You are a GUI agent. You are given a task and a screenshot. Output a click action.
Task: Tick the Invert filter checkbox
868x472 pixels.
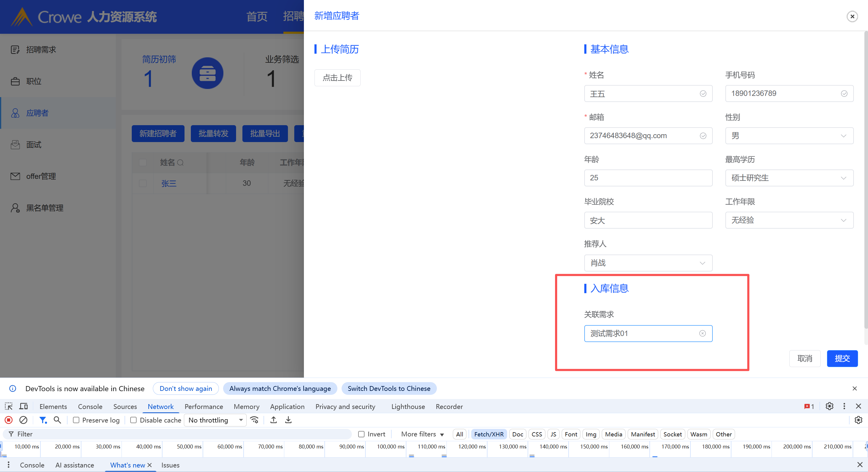[361, 434]
